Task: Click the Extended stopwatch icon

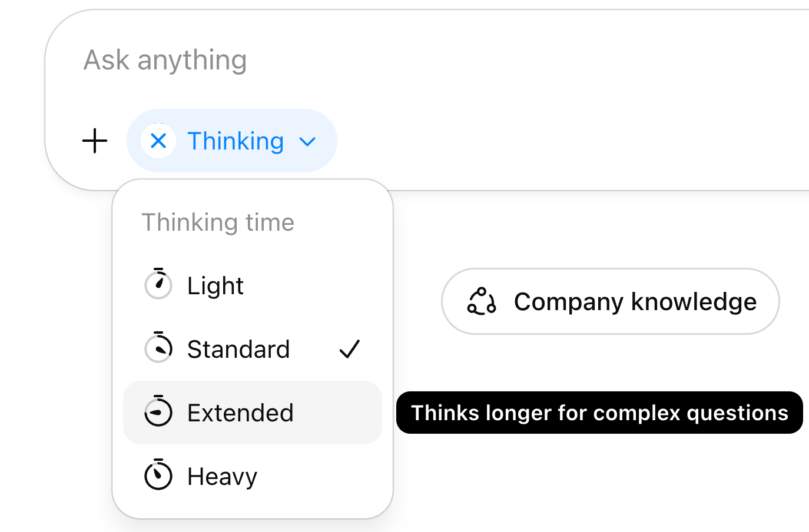Action: 158,412
